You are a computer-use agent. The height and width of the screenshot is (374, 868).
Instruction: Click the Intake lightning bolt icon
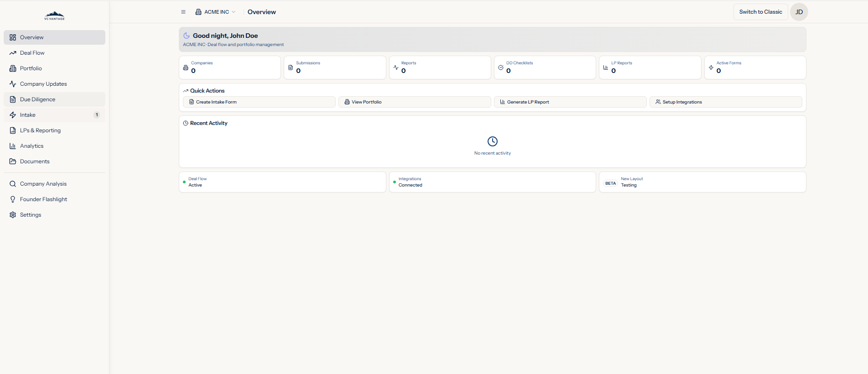click(13, 115)
